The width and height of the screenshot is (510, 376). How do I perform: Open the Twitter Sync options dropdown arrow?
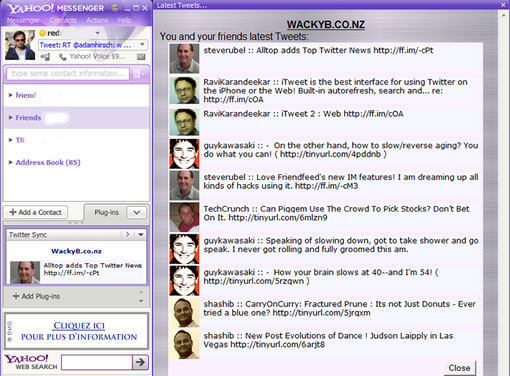[x=141, y=235]
